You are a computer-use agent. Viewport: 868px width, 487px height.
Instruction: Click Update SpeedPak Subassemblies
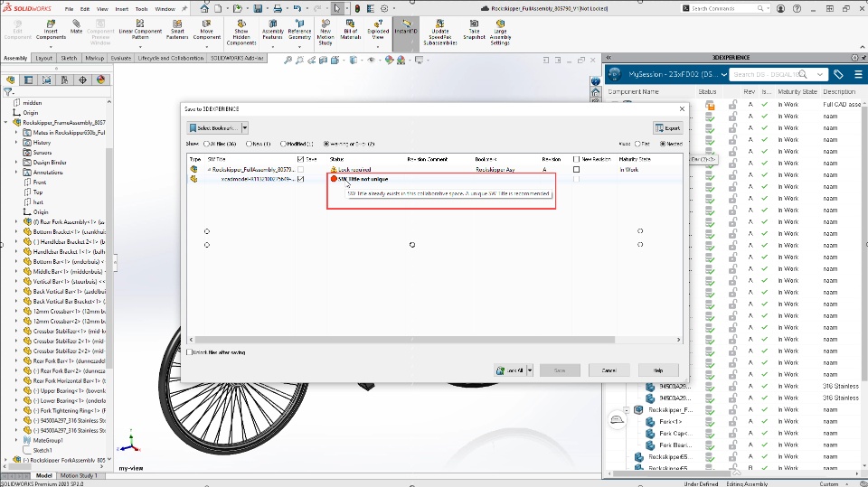point(440,33)
